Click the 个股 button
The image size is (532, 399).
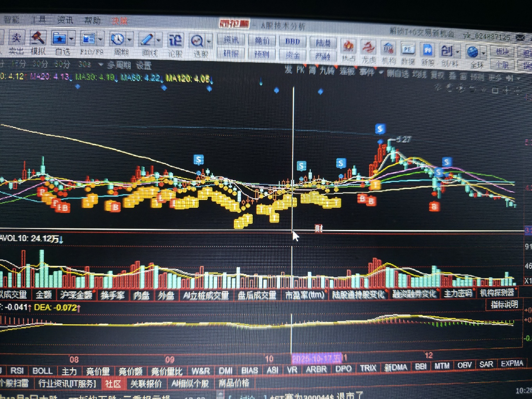[502, 64]
